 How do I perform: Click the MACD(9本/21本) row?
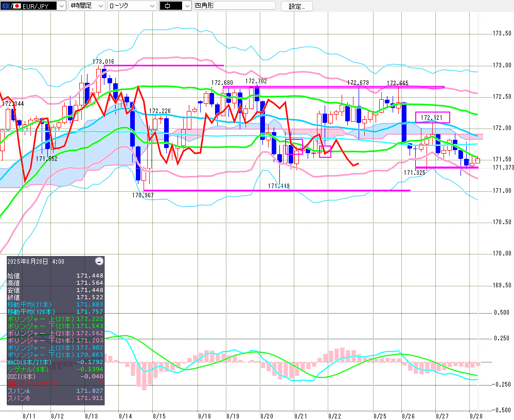click(x=55, y=362)
